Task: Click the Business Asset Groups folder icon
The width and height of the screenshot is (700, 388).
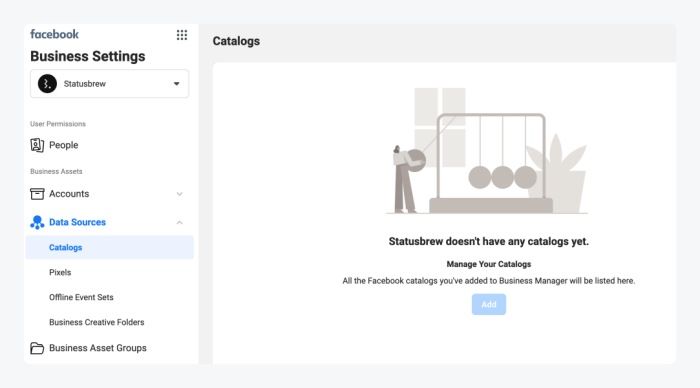Action: (x=37, y=348)
